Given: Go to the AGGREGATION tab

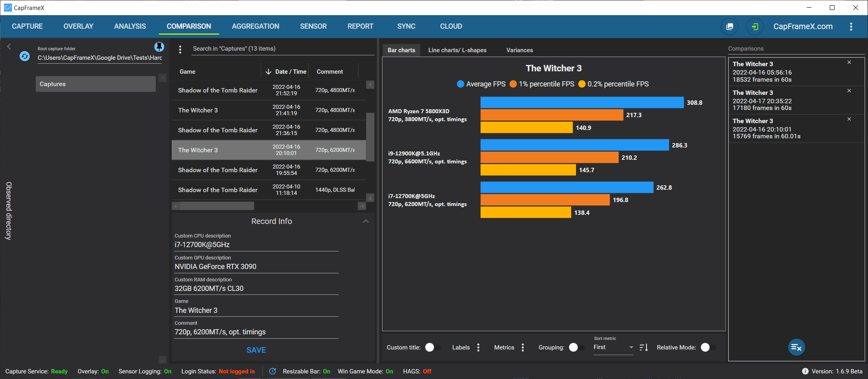Looking at the screenshot, I should coord(255,26).
